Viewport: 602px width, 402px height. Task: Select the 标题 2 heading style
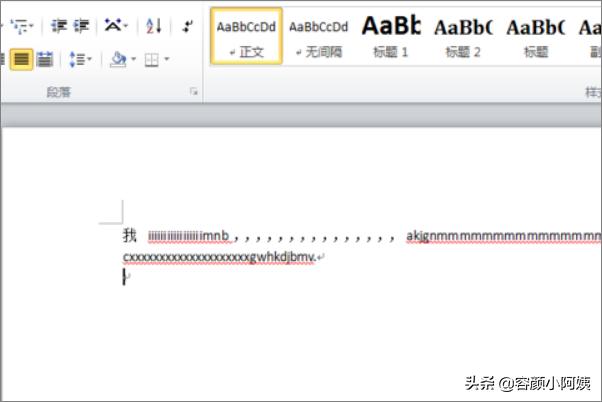tap(463, 36)
